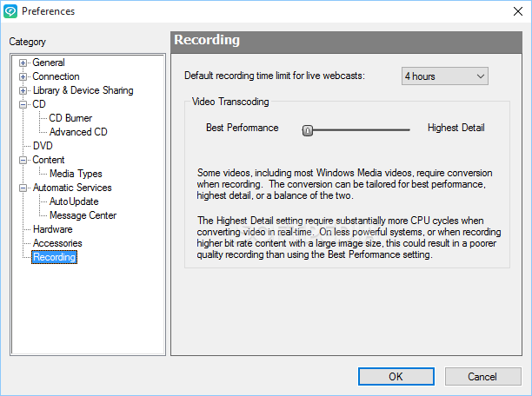Click the default recording time limit label
Screen dimensions: 532x396
point(275,76)
